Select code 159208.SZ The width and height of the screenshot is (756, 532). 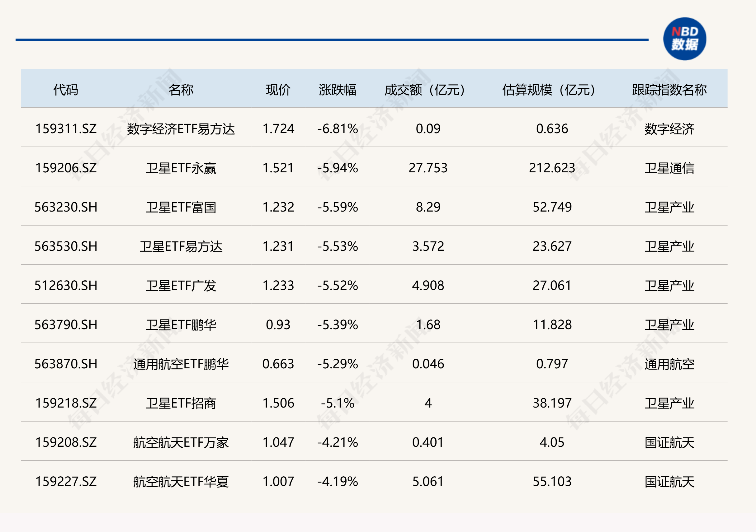66,442
